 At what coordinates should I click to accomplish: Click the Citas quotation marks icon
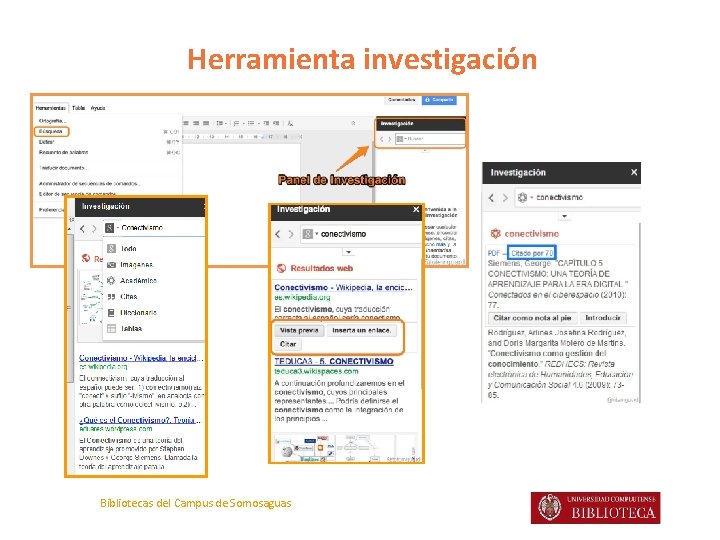(111, 297)
